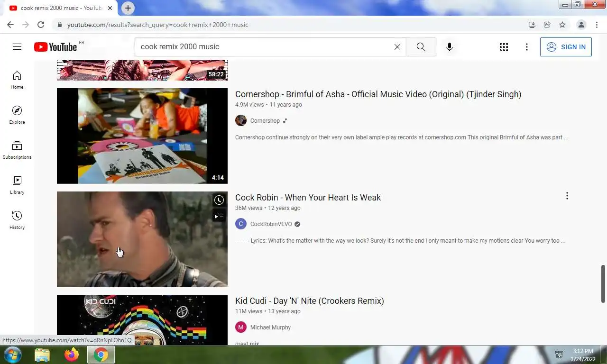
Task: Click Michael Murphy channel avatar
Action: 241,327
